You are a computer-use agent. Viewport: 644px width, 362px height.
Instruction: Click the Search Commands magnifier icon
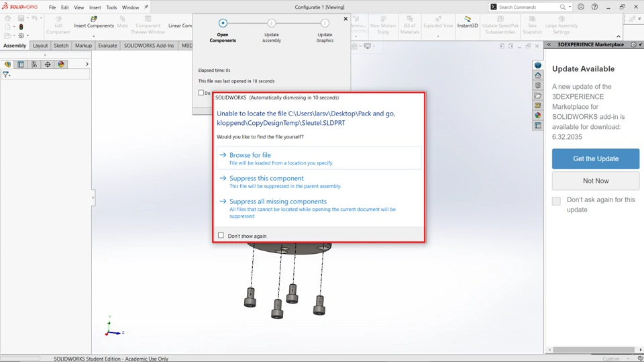pos(562,7)
